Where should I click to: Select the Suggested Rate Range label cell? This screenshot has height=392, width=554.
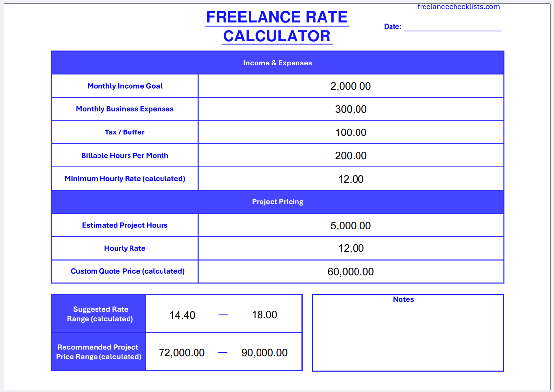[98, 314]
